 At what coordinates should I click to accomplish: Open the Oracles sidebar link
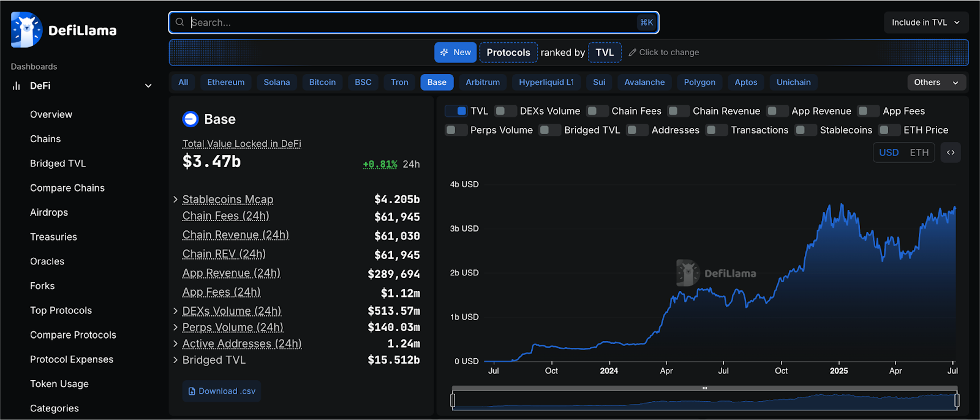tap(47, 261)
